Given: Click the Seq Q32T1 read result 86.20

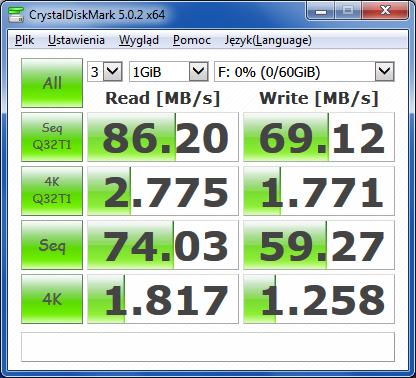Looking at the screenshot, I should [x=163, y=137].
